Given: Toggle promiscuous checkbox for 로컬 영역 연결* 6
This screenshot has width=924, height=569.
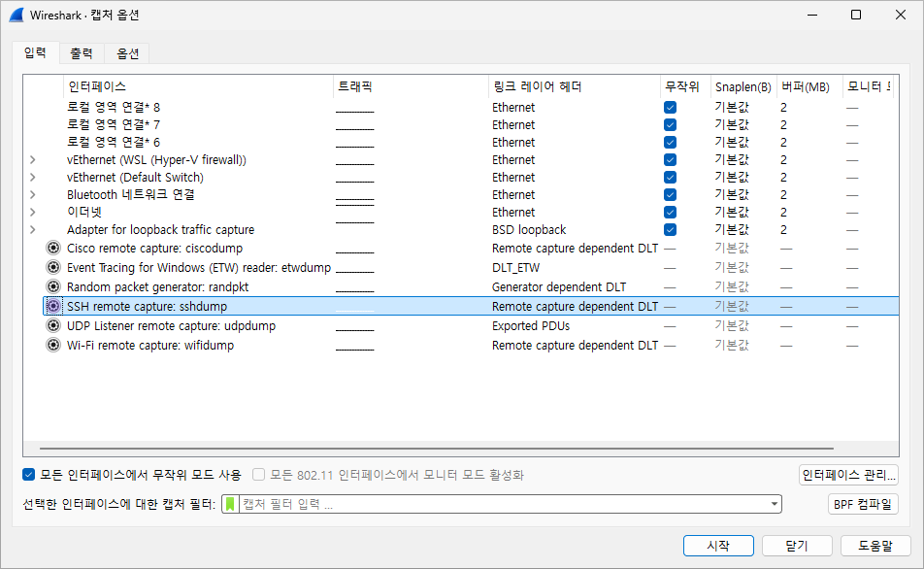Looking at the screenshot, I should point(670,142).
